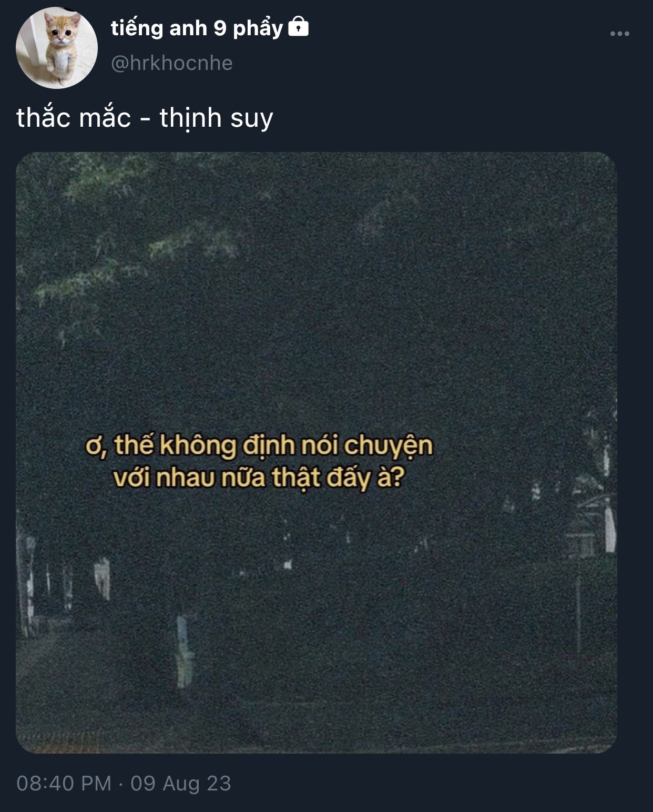The width and height of the screenshot is (653, 812).
Task: Click the words thắc mắc in the tweet
Action: (x=74, y=117)
